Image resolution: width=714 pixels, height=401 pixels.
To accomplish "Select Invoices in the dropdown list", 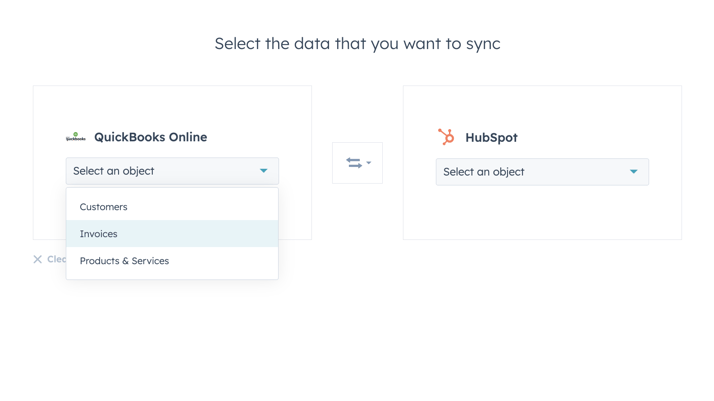I will click(x=99, y=234).
